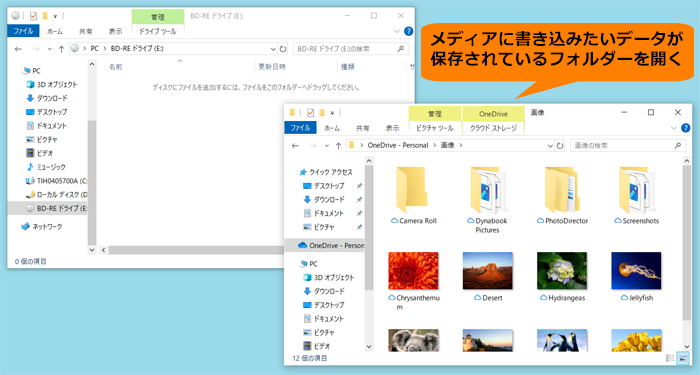Go back in the 画像 window

tap(295, 146)
